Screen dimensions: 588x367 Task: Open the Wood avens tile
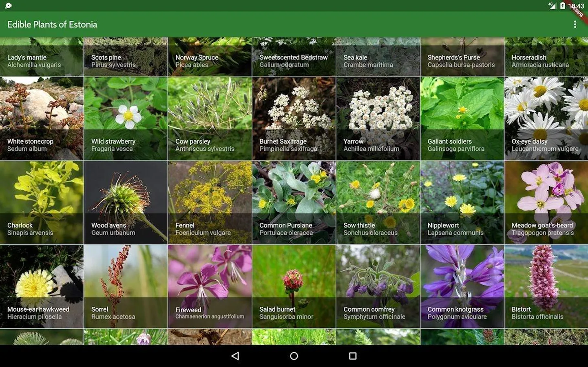[126, 202]
